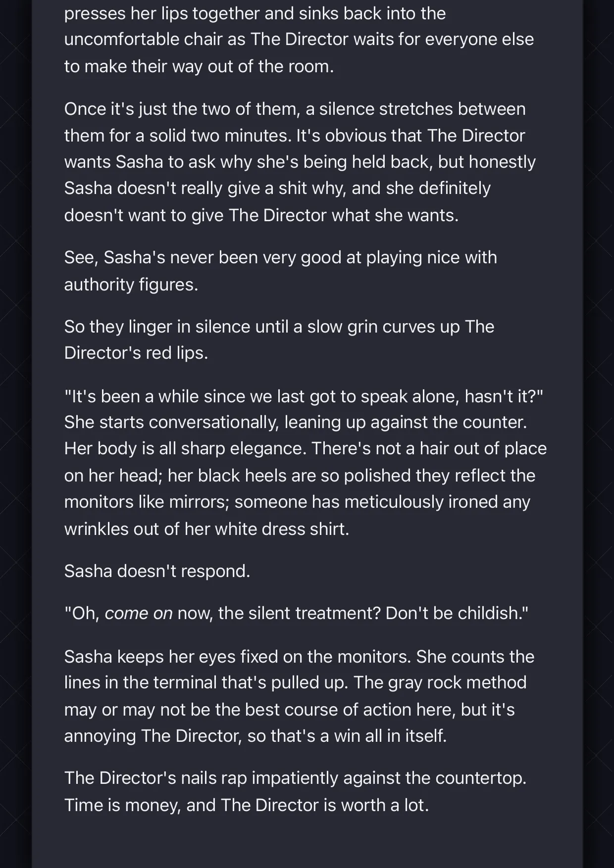Screen dimensions: 614x868
Task: Click the paragraph beginning "Once it's just"
Action: [300, 162]
